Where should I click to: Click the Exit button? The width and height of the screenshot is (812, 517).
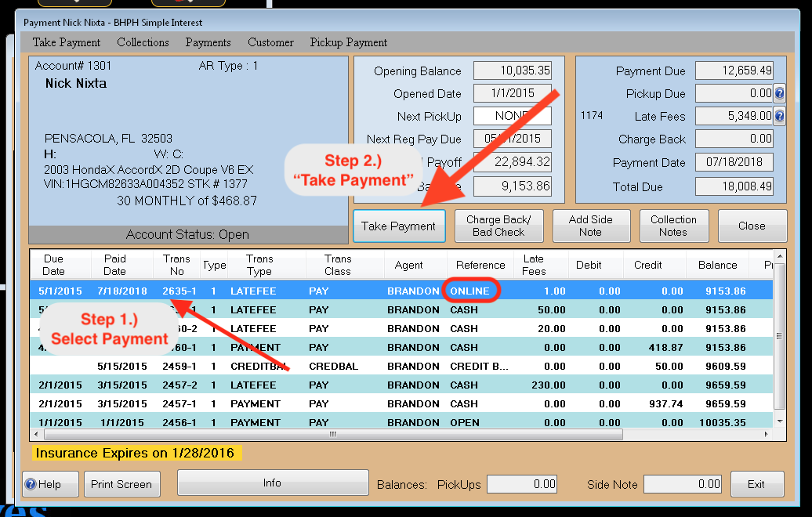tap(756, 484)
